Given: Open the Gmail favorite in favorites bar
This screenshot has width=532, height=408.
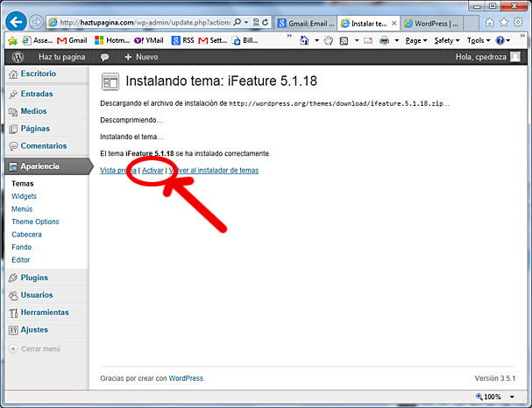Looking at the screenshot, I should (72, 40).
